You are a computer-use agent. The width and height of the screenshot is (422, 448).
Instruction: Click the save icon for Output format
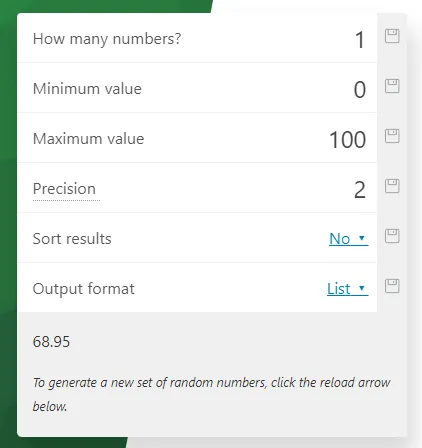tap(392, 286)
